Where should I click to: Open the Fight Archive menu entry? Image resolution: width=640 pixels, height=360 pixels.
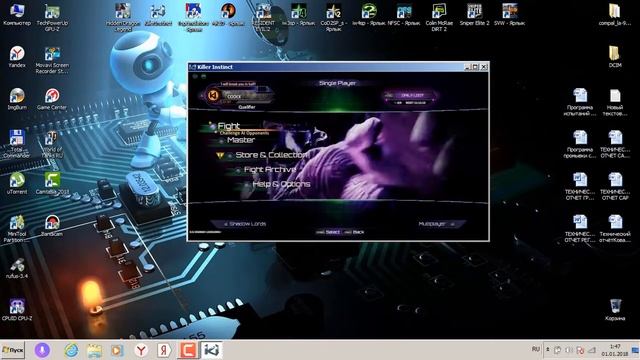270,169
